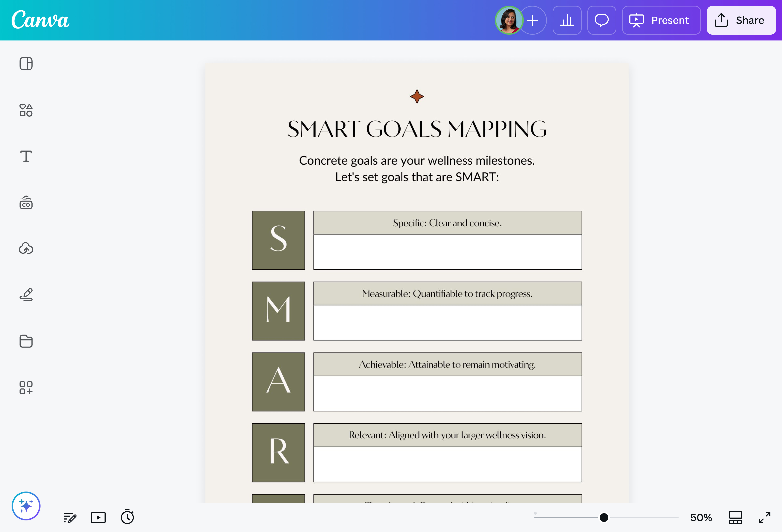Open the Brand panel

click(26, 203)
